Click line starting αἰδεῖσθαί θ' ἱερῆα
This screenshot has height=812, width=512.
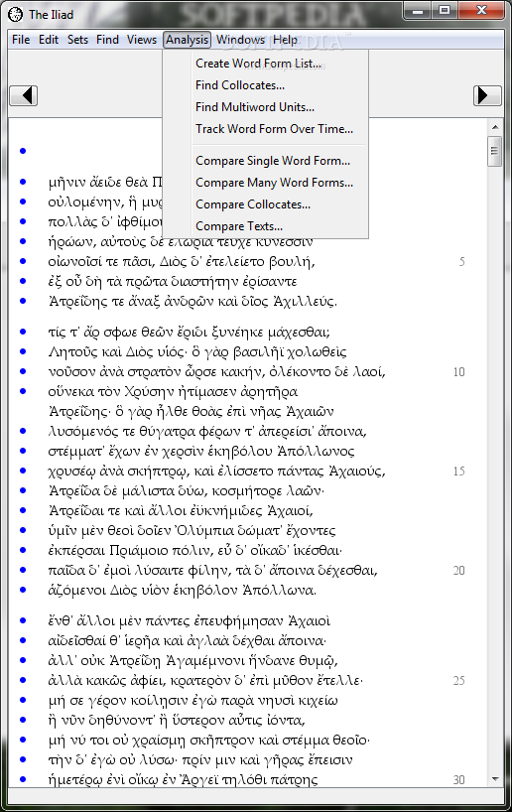(x=188, y=640)
